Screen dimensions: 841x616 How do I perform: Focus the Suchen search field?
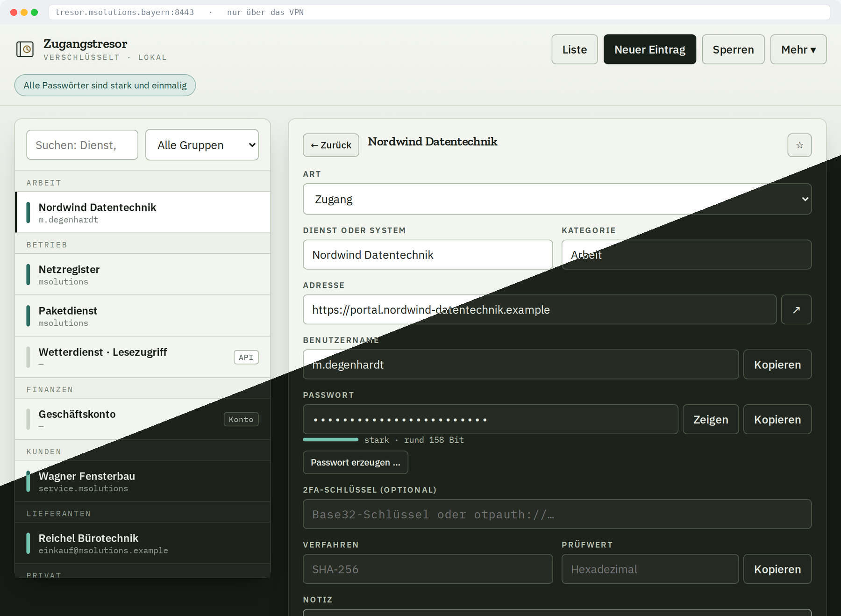click(82, 145)
